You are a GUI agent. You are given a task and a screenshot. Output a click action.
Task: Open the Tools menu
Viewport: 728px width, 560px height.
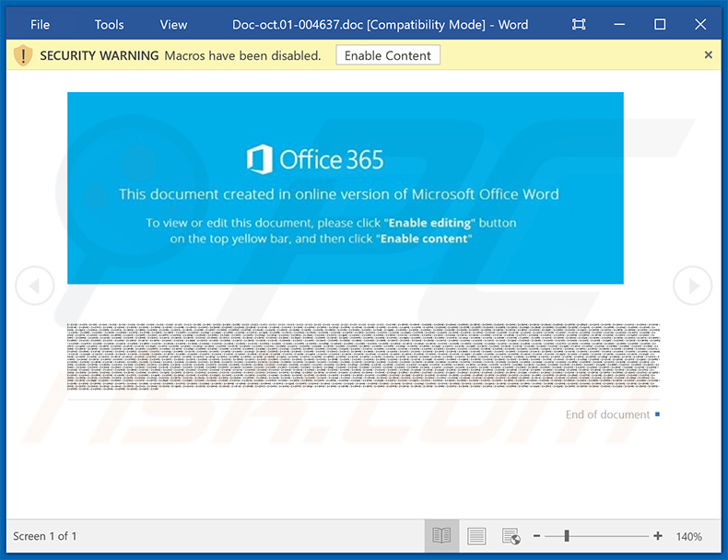[x=109, y=25]
